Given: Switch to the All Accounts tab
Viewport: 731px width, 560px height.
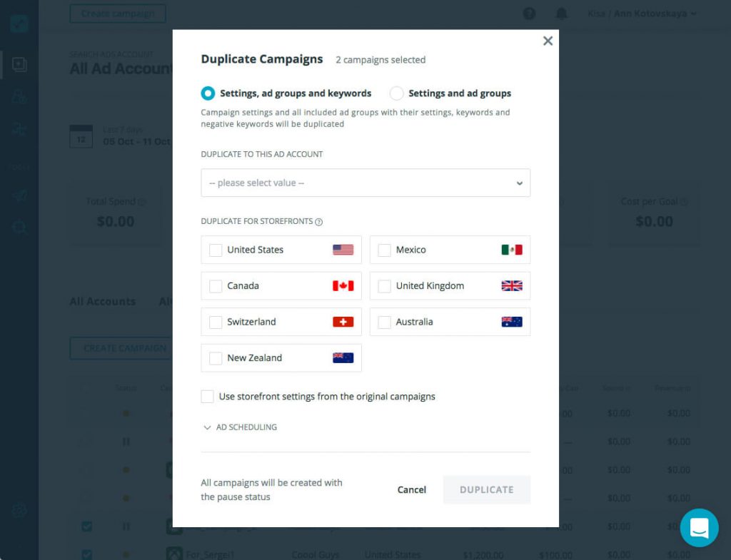Looking at the screenshot, I should click(102, 302).
